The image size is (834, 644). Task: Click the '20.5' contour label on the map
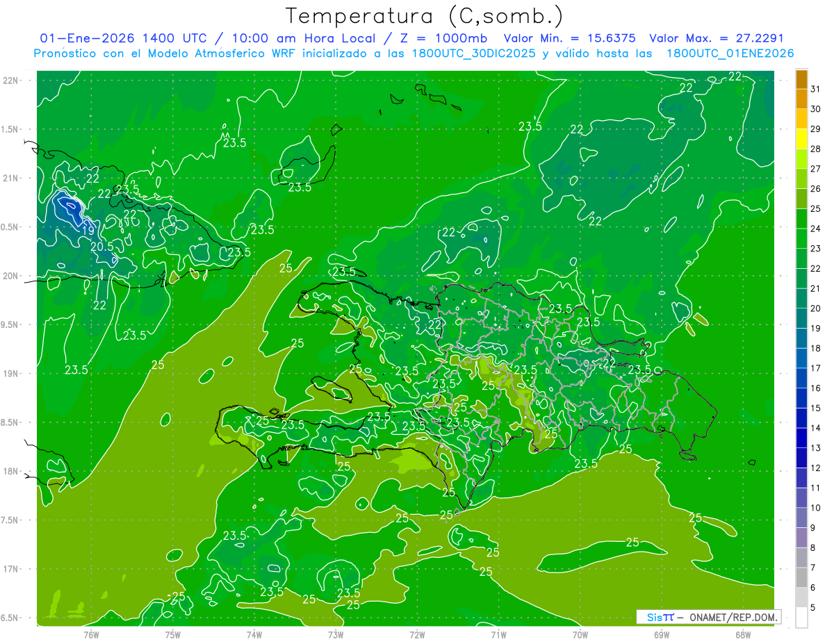(102, 246)
